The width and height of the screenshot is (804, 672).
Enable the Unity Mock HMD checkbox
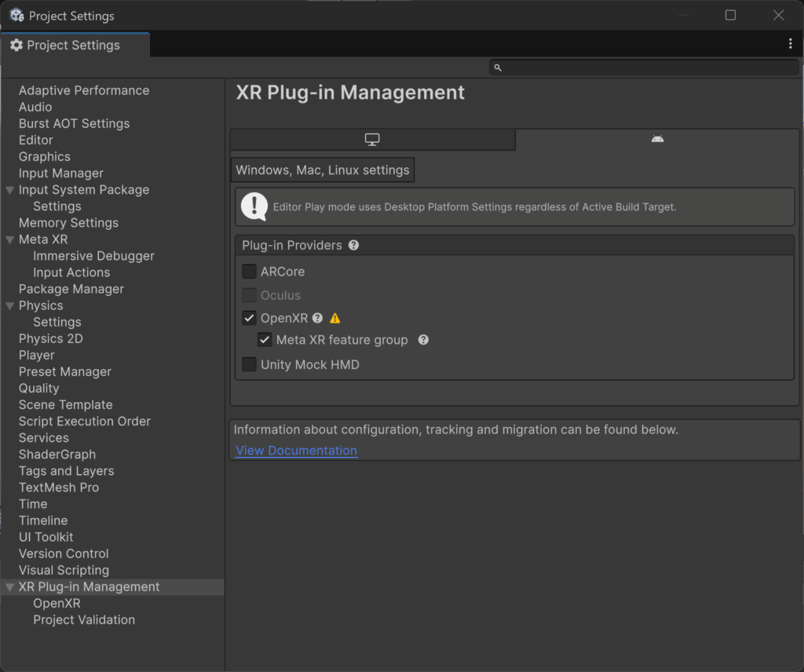[249, 364]
